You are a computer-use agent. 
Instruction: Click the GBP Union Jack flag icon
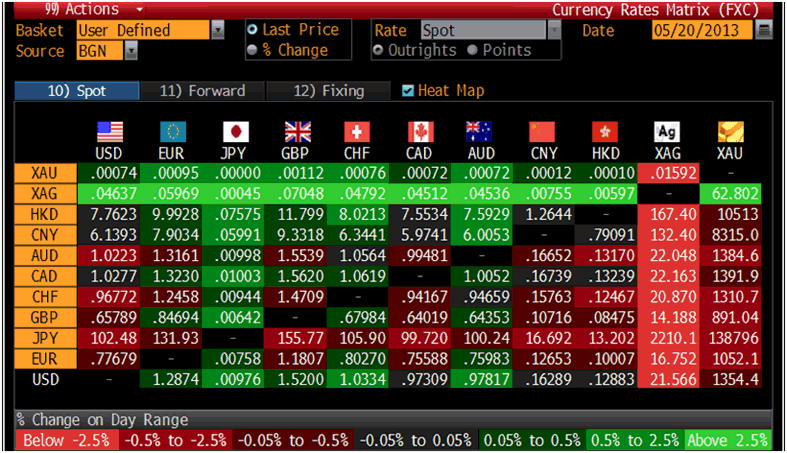297,132
